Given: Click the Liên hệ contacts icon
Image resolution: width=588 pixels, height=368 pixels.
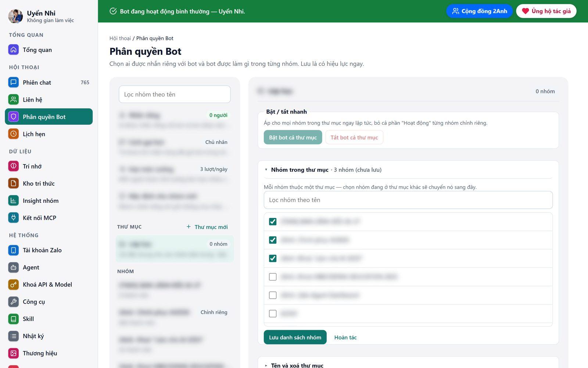Looking at the screenshot, I should click(x=14, y=100).
